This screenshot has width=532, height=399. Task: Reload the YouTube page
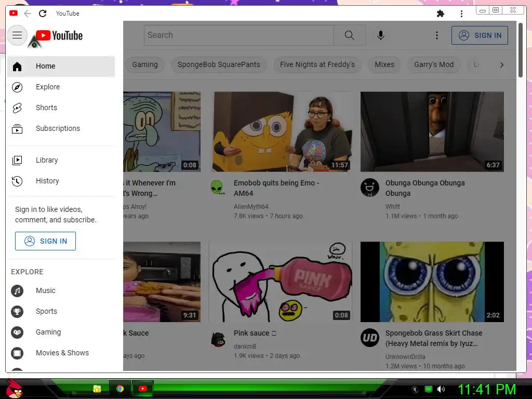pyautogui.click(x=43, y=13)
